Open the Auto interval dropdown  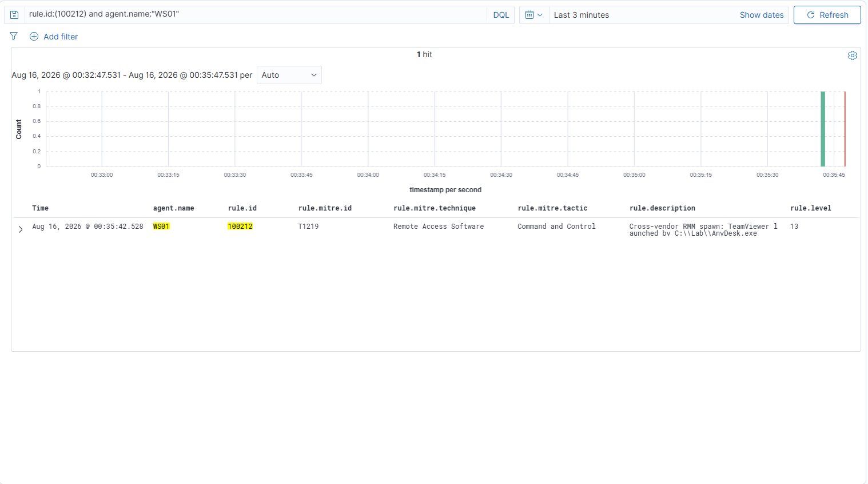(x=289, y=75)
